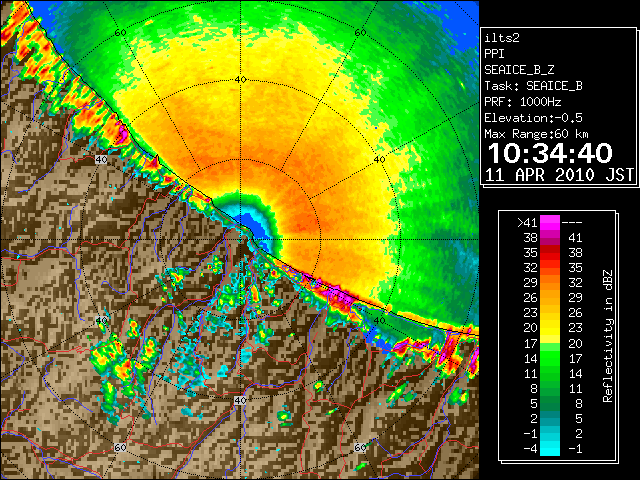Viewport: 640px width, 480px height.
Task: Select the 'PPI' scan type label
Action: click(x=494, y=54)
